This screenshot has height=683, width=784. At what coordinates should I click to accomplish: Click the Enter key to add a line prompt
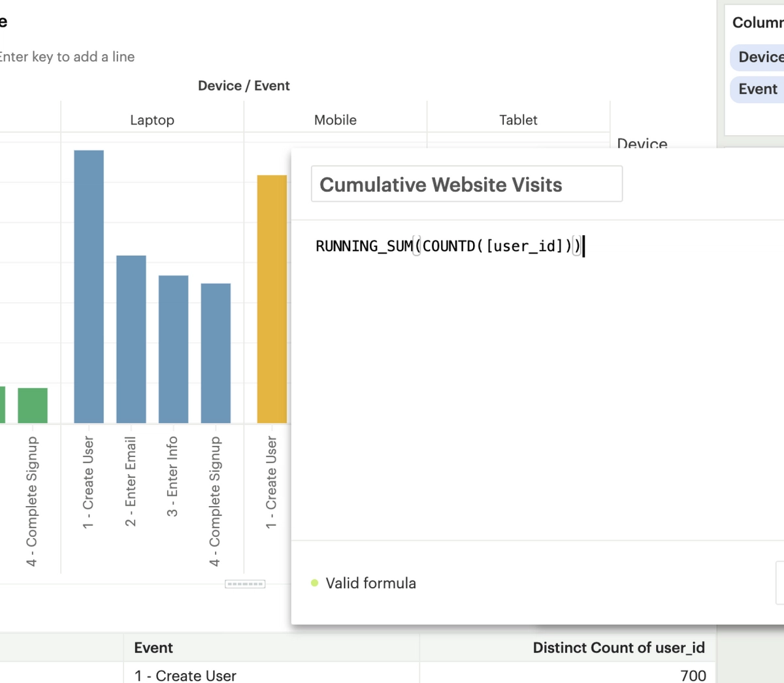pos(67,57)
